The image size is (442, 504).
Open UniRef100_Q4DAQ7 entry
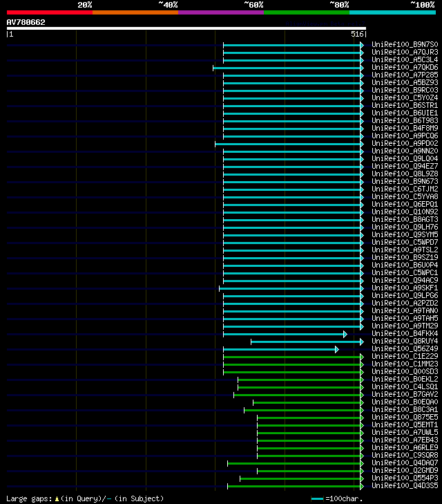tap(405, 463)
